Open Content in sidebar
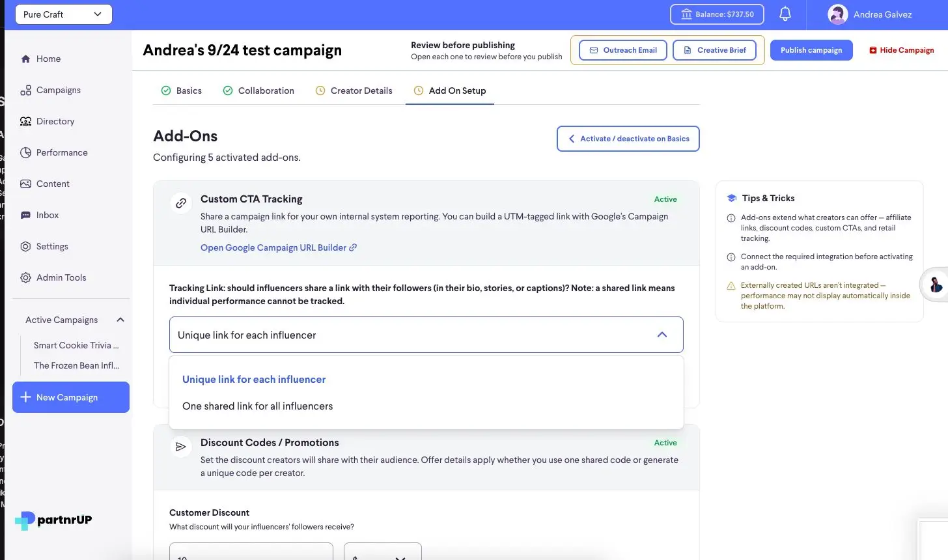Viewport: 948px width, 560px height. [53, 184]
